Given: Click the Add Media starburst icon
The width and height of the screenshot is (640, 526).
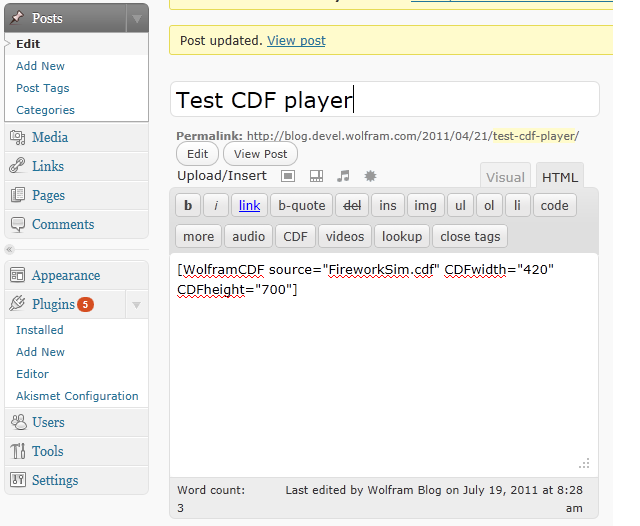Looking at the screenshot, I should tap(370, 176).
